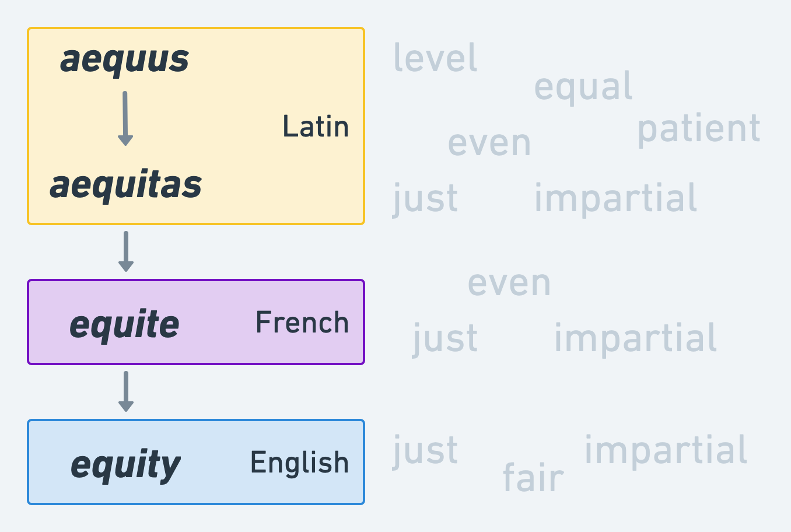This screenshot has height=532, width=791.
Task: Select the word equite
Action: (125, 324)
